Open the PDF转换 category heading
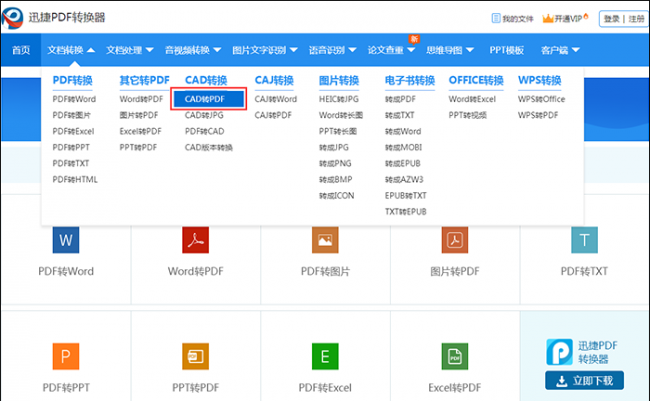650x401 pixels. pyautogui.click(x=73, y=80)
